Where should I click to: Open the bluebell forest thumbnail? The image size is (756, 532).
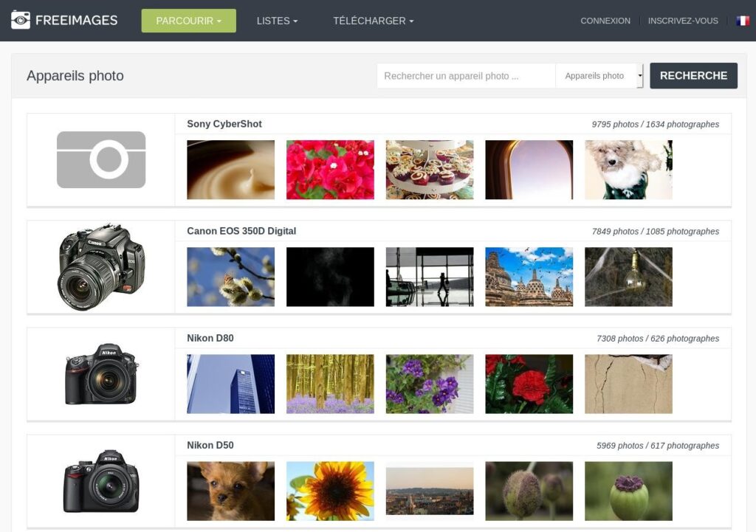(330, 384)
